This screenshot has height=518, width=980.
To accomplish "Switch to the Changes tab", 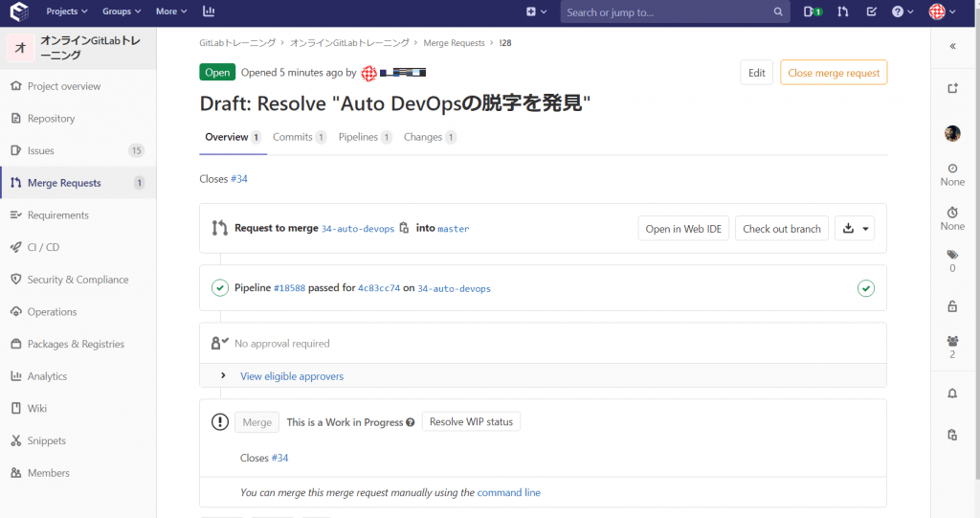I will 430,137.
